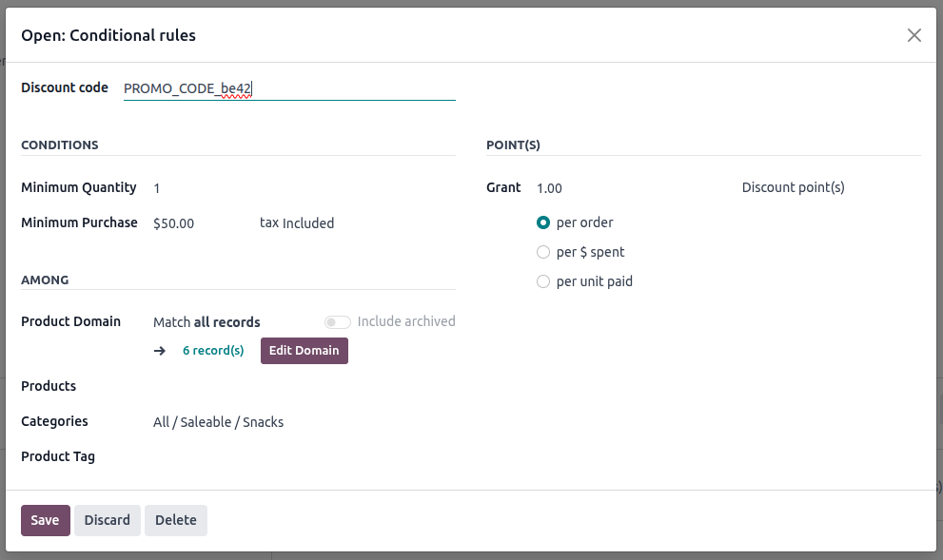Click the Discount code input field
This screenshot has width=943, height=560.
288,88
